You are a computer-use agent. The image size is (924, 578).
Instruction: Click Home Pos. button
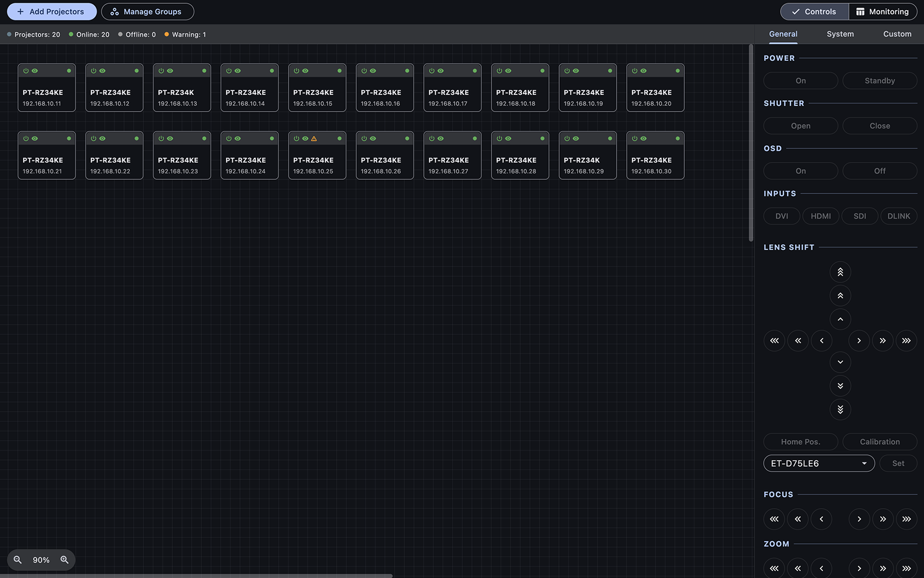pyautogui.click(x=801, y=442)
